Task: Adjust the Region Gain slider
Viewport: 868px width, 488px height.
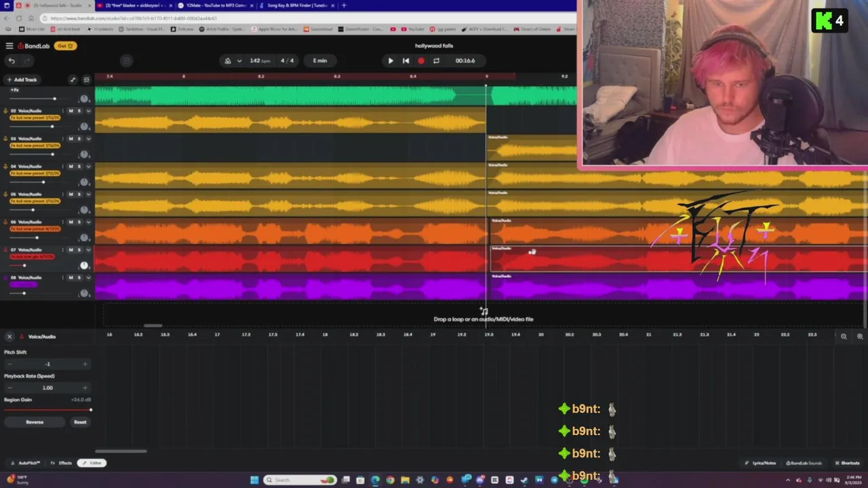Action: click(47, 409)
